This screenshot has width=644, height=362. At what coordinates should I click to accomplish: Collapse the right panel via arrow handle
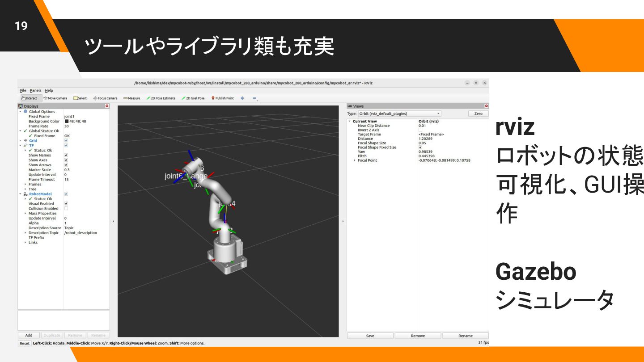tap(343, 221)
